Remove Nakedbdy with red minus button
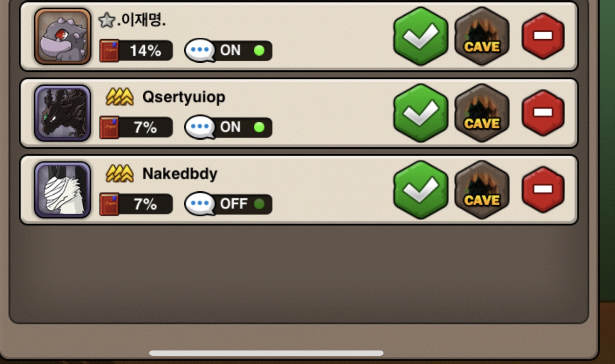Image resolution: width=615 pixels, height=364 pixels. [543, 190]
